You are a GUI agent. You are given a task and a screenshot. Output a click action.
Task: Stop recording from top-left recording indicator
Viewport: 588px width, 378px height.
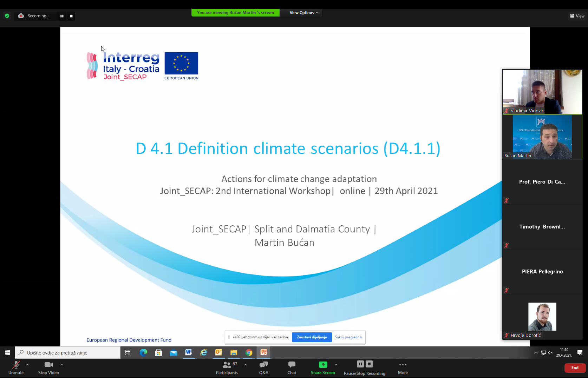pyautogui.click(x=71, y=16)
